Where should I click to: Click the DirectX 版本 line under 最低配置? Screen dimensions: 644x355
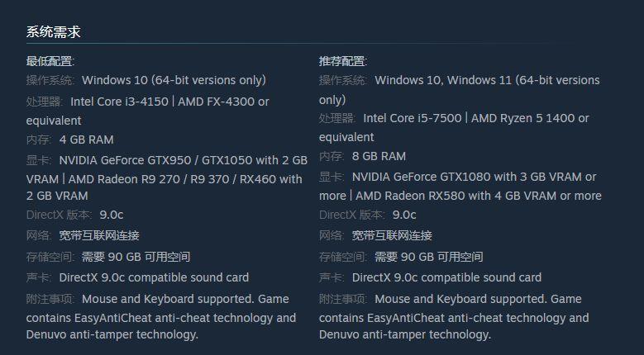tap(74, 215)
